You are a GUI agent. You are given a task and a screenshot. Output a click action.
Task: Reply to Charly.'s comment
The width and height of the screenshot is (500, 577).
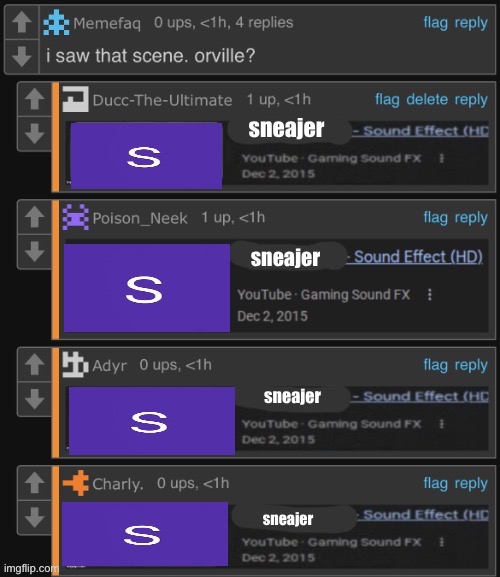[471, 483]
